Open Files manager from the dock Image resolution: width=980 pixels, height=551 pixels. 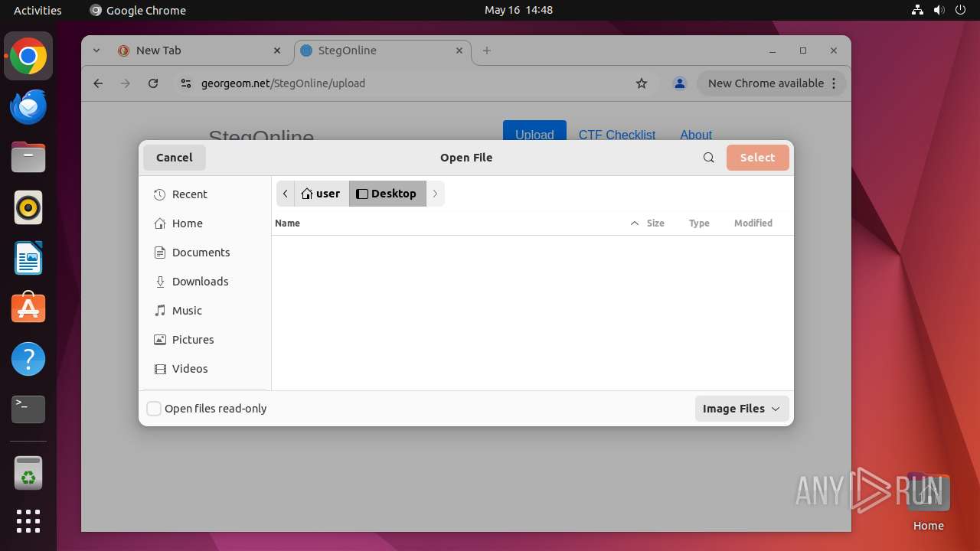28,158
